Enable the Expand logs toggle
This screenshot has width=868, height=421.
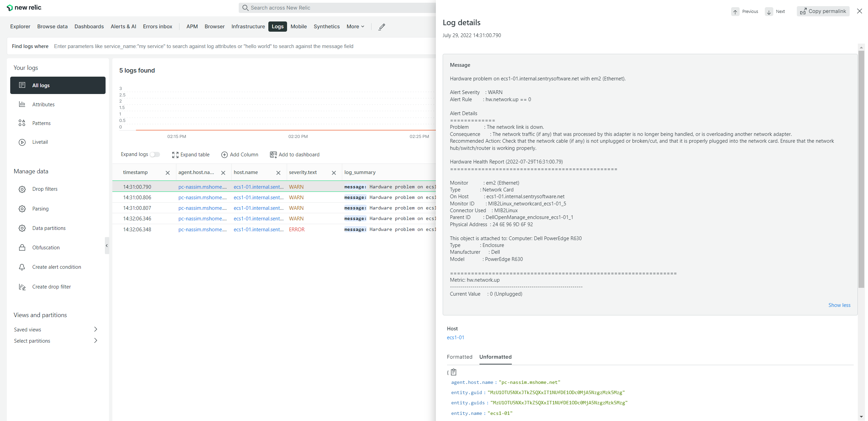155,154
